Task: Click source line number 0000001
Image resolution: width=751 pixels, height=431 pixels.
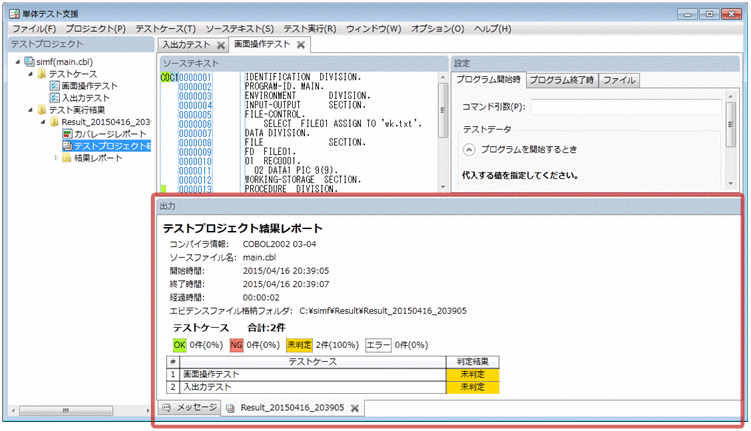Action: (195, 77)
